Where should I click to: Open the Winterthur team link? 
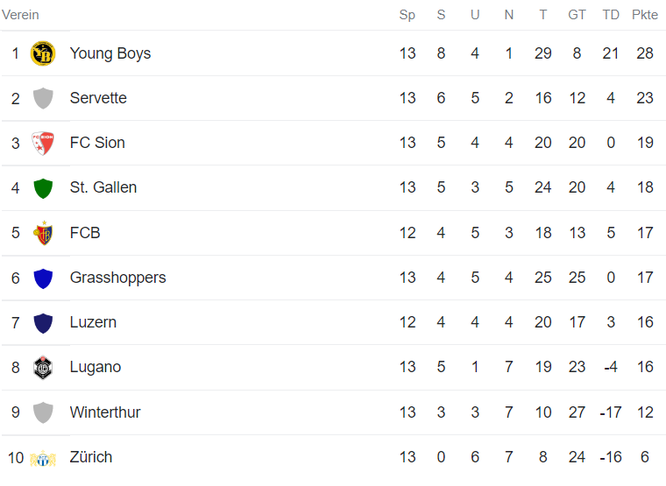105,412
